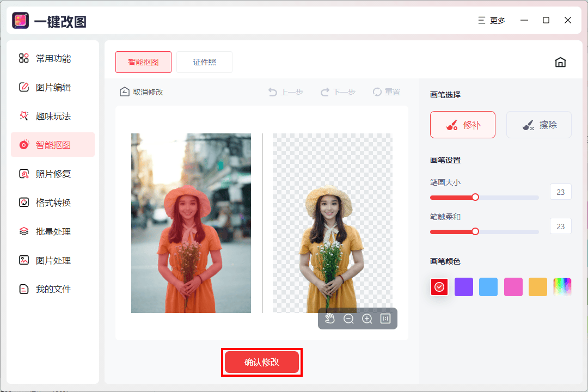Undo with the 上一步 button

click(x=286, y=92)
